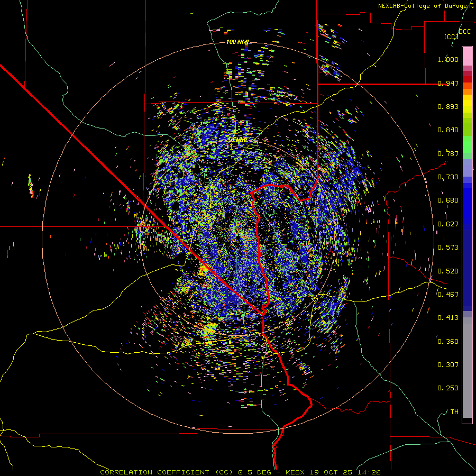
Task: Select the 0.307 legend value
Action: point(448,365)
